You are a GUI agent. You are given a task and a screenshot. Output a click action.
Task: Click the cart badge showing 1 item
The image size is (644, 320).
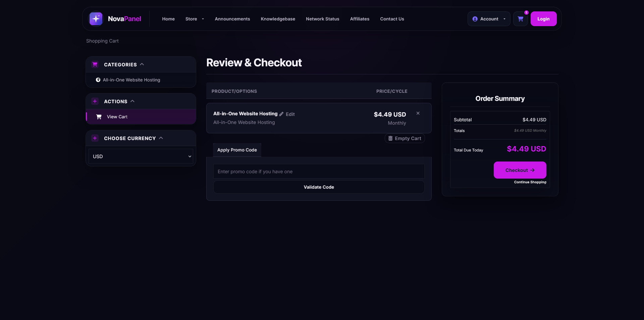coord(526,13)
